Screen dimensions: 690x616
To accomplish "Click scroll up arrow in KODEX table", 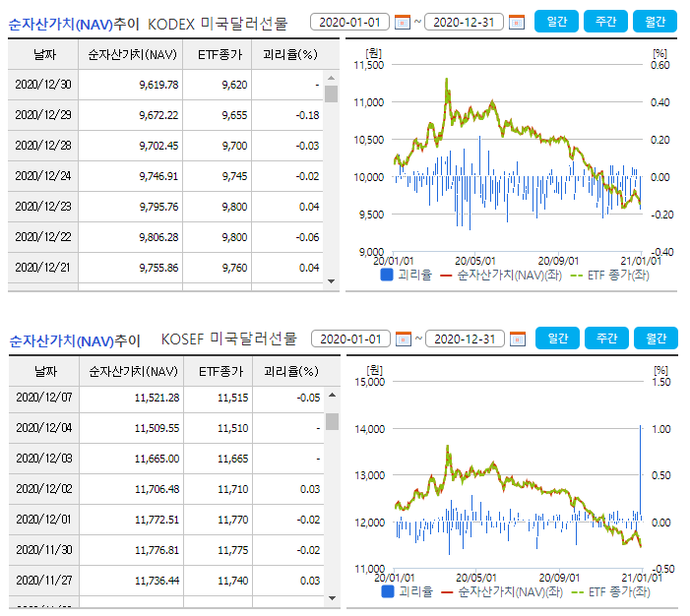I will [x=332, y=78].
